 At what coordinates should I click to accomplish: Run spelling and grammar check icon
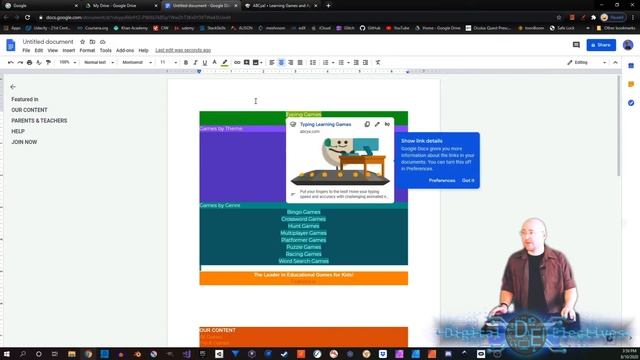coord(39,62)
